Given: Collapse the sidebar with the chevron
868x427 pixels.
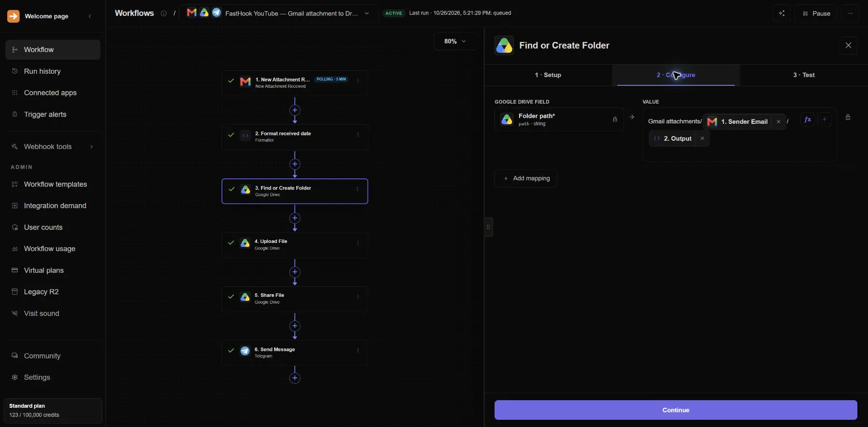Looking at the screenshot, I should click(x=90, y=16).
